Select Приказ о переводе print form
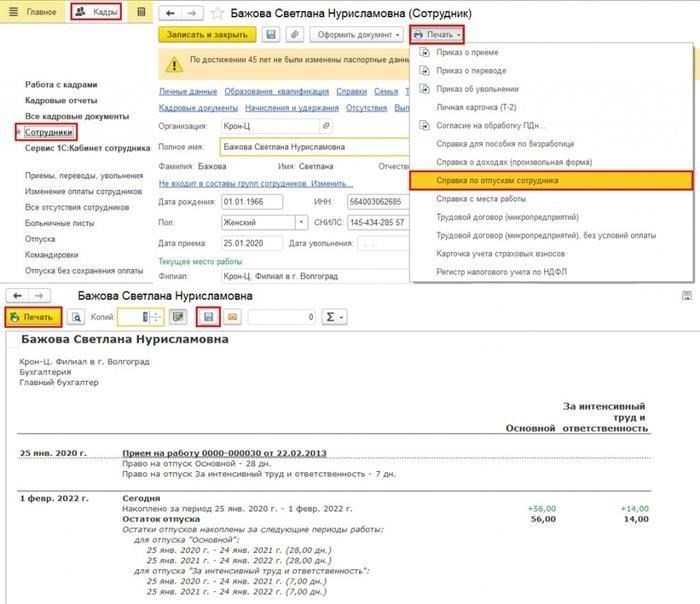The width and height of the screenshot is (700, 604). 471,71
